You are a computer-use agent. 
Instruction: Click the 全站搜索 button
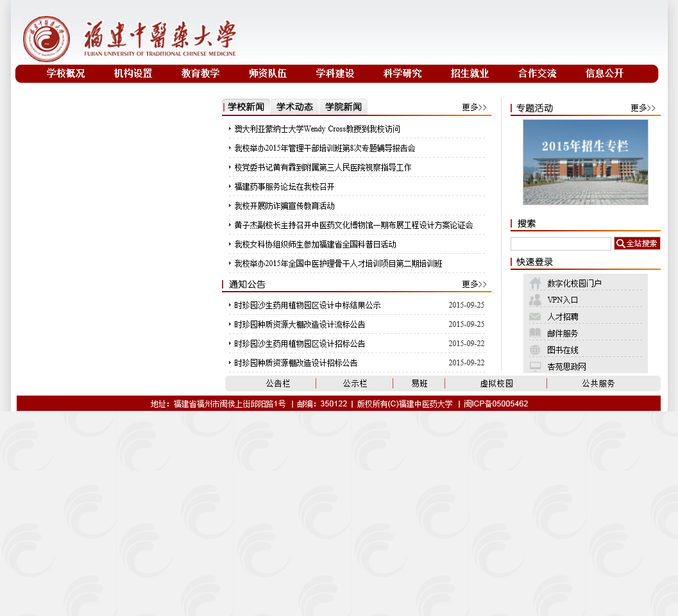point(637,244)
